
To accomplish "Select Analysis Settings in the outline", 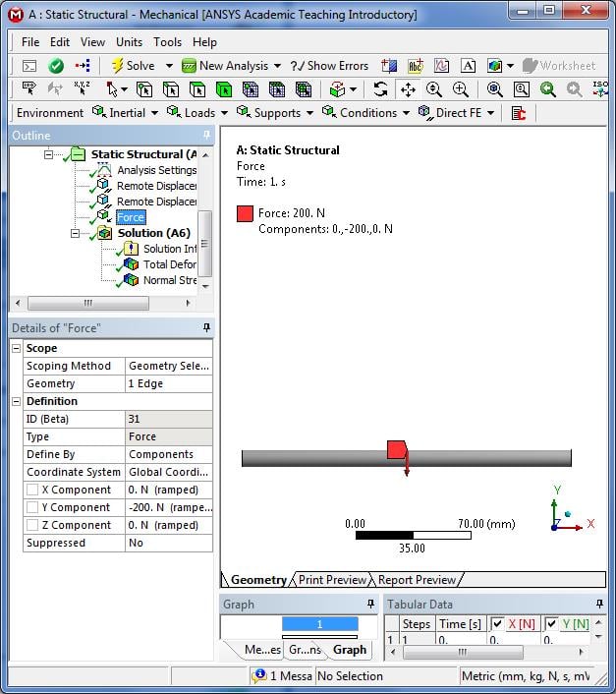I will (156, 170).
